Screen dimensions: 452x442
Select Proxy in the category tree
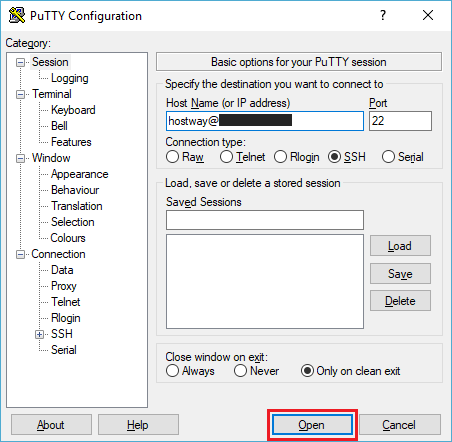64,286
